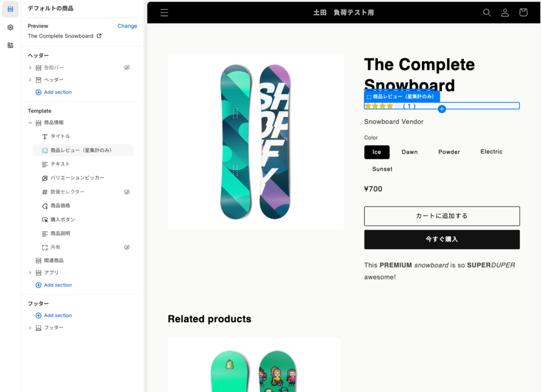Expand the アプリ section
The height and width of the screenshot is (392, 541).
coord(30,273)
